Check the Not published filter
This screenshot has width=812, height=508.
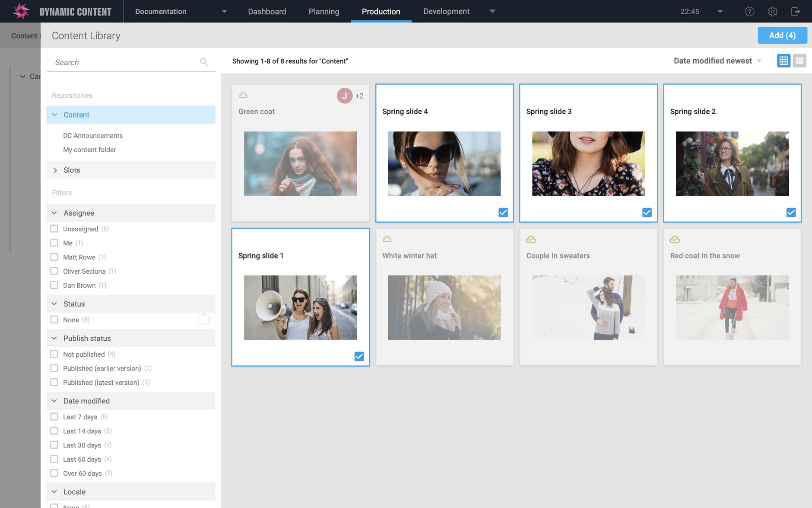pos(54,354)
